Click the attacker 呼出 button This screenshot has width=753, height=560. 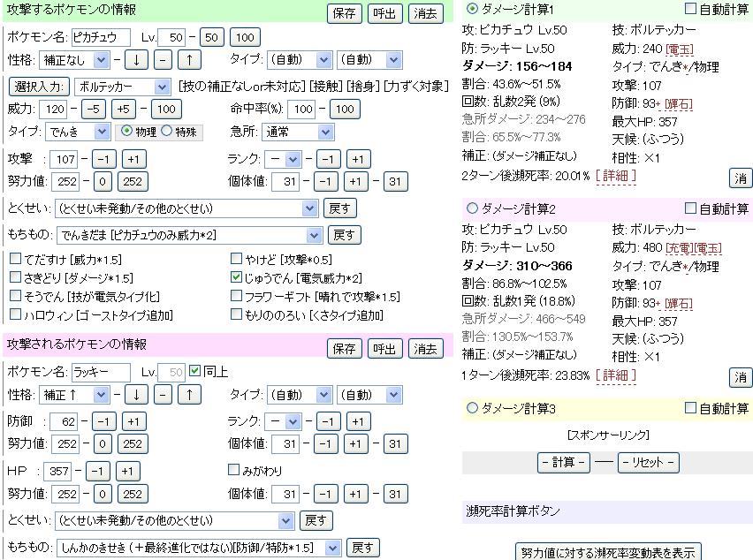(x=384, y=13)
